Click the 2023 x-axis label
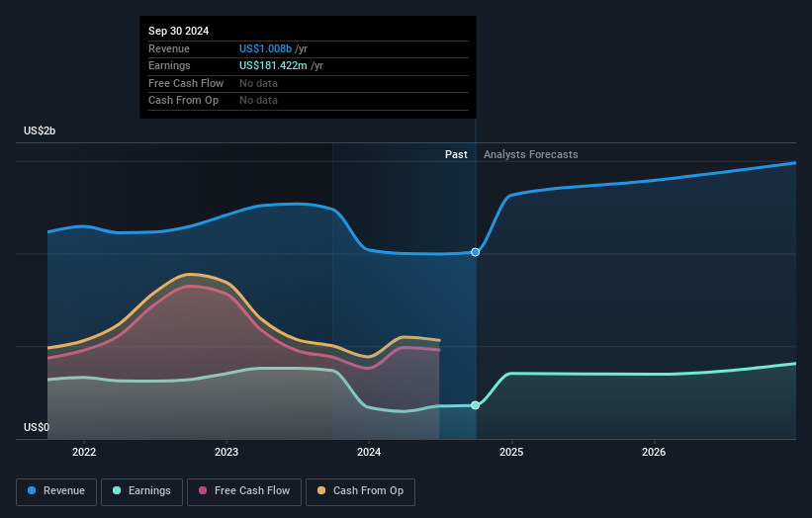Viewport: 812px width, 518px height. click(x=226, y=452)
